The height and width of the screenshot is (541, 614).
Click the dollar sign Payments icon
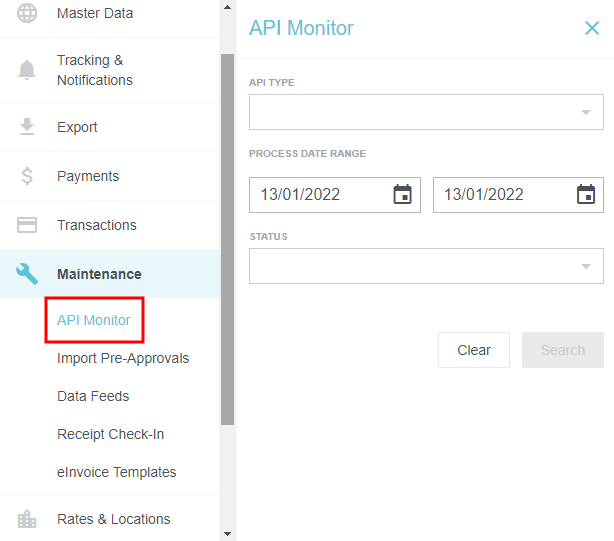[x=27, y=176]
